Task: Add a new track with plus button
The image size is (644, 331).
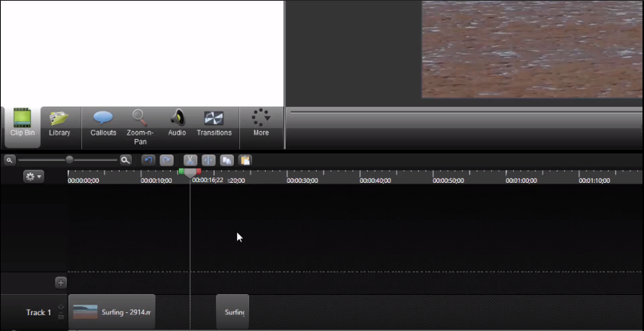Action: tap(61, 283)
